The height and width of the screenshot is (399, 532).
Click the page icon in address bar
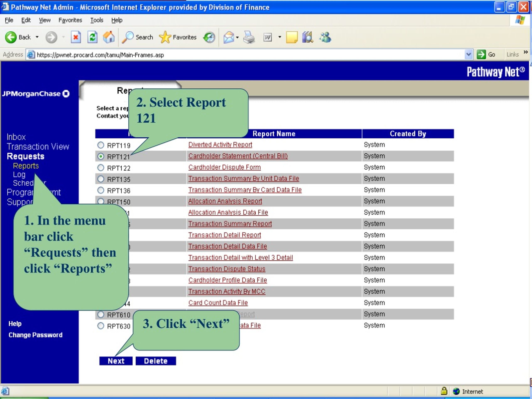(31, 55)
